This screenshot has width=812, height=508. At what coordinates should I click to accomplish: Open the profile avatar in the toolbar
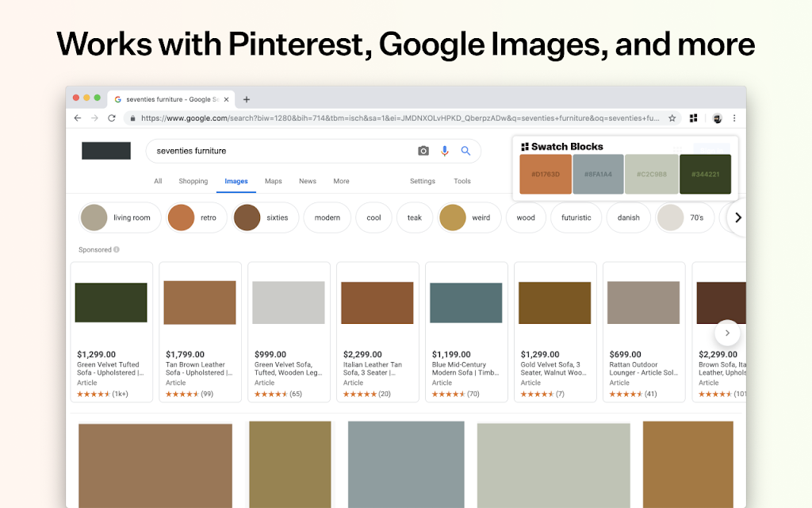717,118
